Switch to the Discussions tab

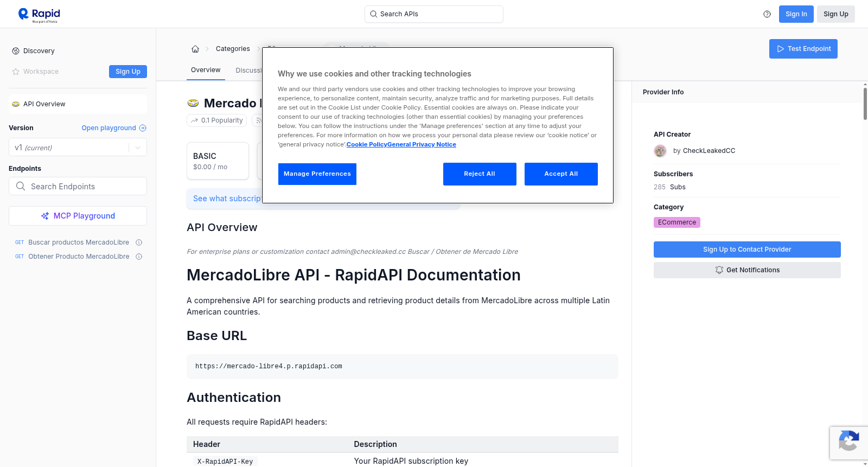249,71
